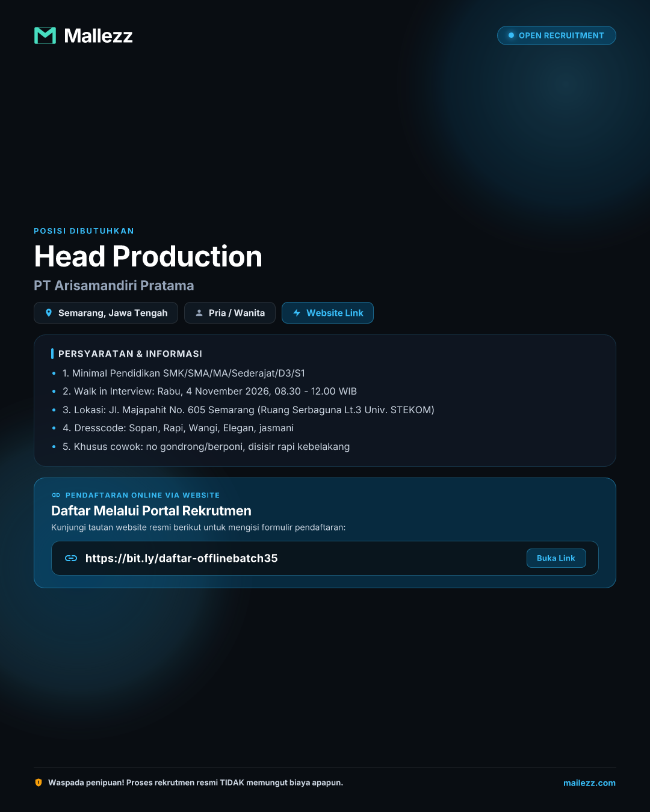Viewport: 650px width, 812px height.
Task: Visit the mailezz.com footer link
Action: pyautogui.click(x=589, y=783)
